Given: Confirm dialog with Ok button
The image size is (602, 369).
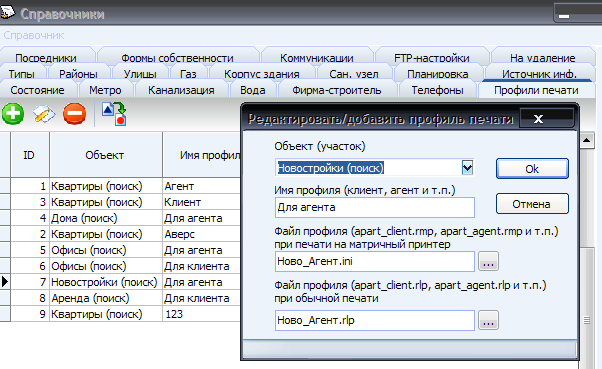Looking at the screenshot, I should coord(532,169).
